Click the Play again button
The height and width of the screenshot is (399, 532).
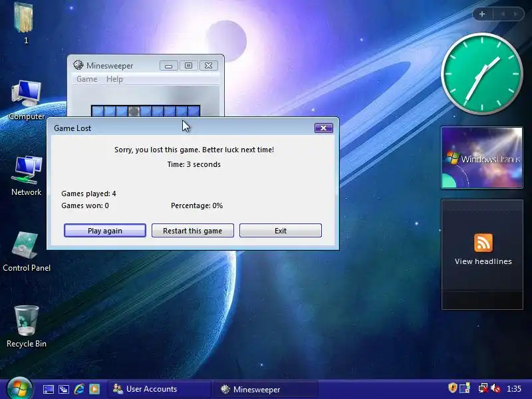tap(105, 231)
